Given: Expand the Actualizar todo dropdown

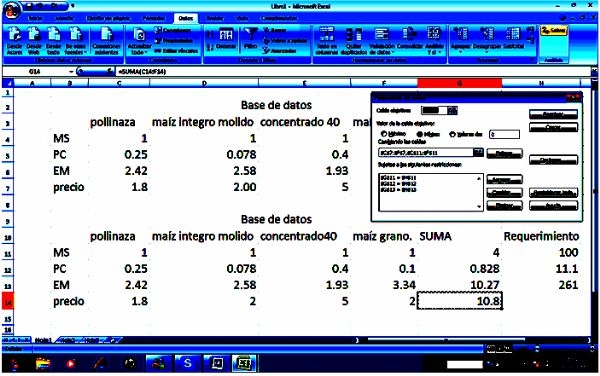Looking at the screenshot, I should pyautogui.click(x=139, y=49).
